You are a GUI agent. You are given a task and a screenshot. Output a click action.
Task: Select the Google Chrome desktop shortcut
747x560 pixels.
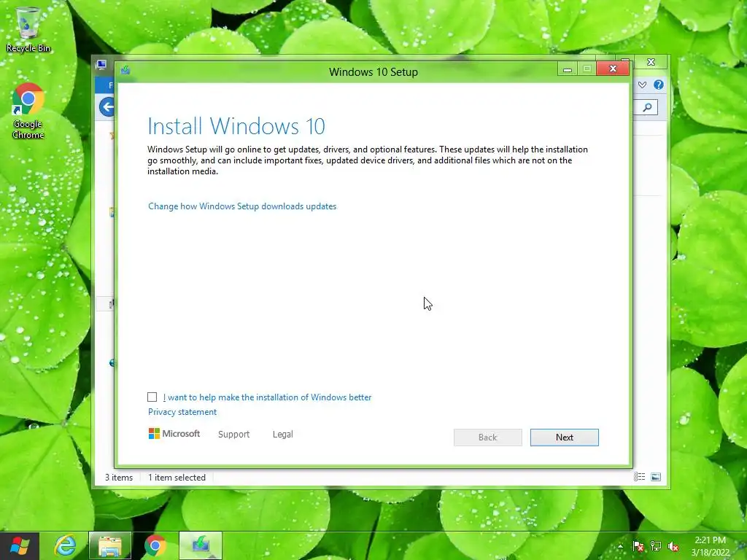pos(28,111)
